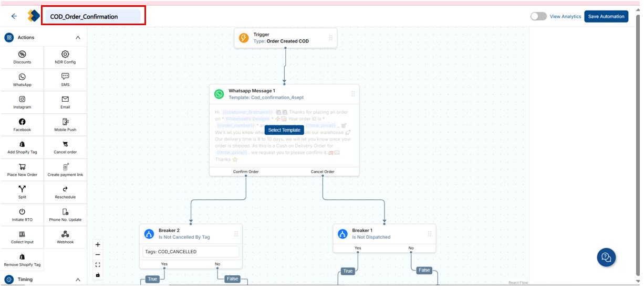Click the fit view canvas control
Viewport: 644px width, 290px height.
pyautogui.click(x=98, y=265)
